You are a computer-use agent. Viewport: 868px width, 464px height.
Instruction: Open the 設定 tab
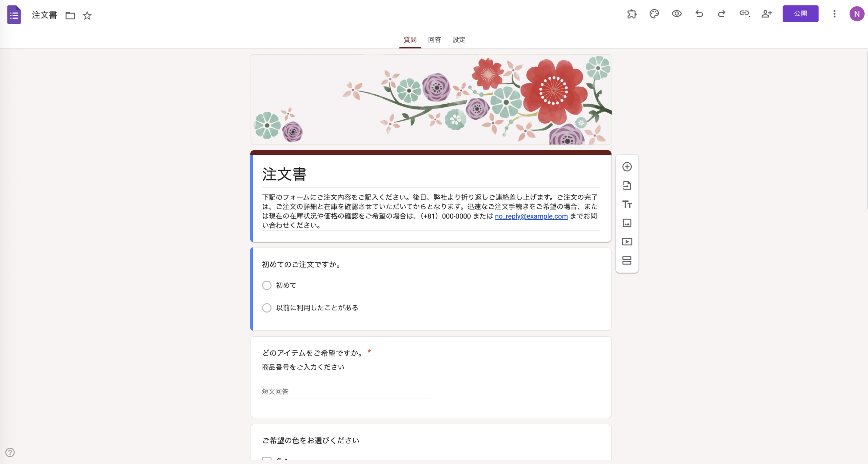(x=459, y=40)
